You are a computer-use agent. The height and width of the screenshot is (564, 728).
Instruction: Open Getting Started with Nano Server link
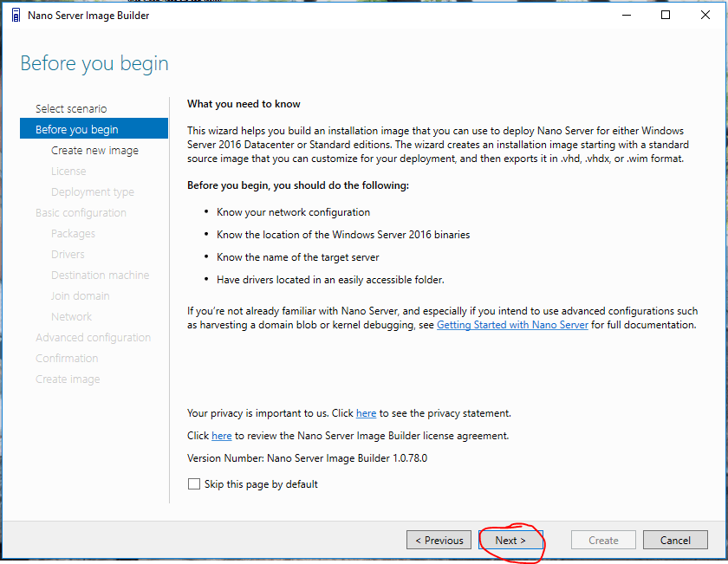[x=512, y=325]
